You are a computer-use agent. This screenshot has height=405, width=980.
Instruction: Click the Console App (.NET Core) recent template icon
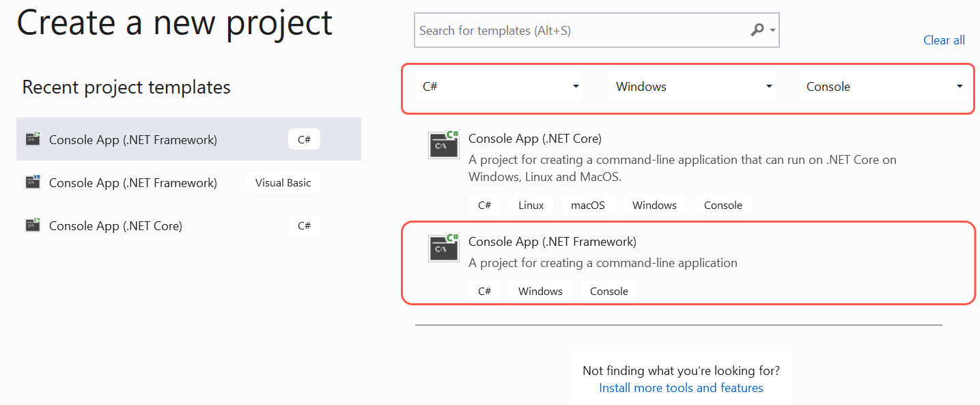coord(33,225)
